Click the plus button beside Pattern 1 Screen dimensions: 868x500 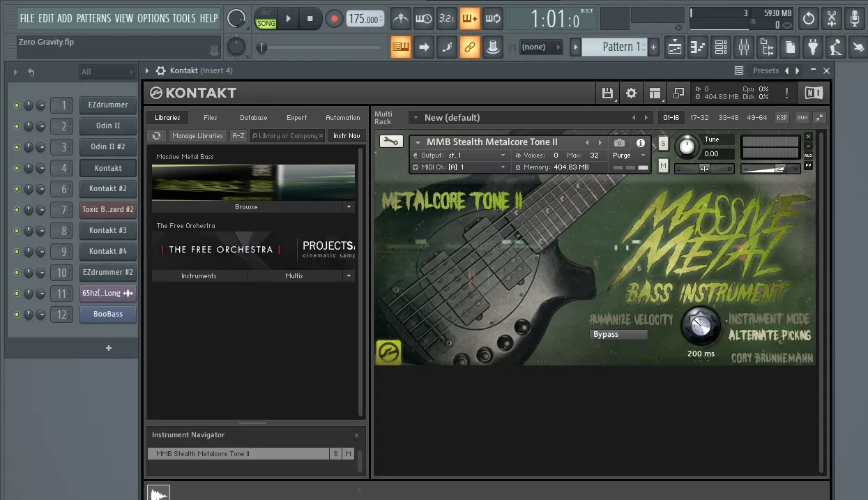click(x=653, y=47)
